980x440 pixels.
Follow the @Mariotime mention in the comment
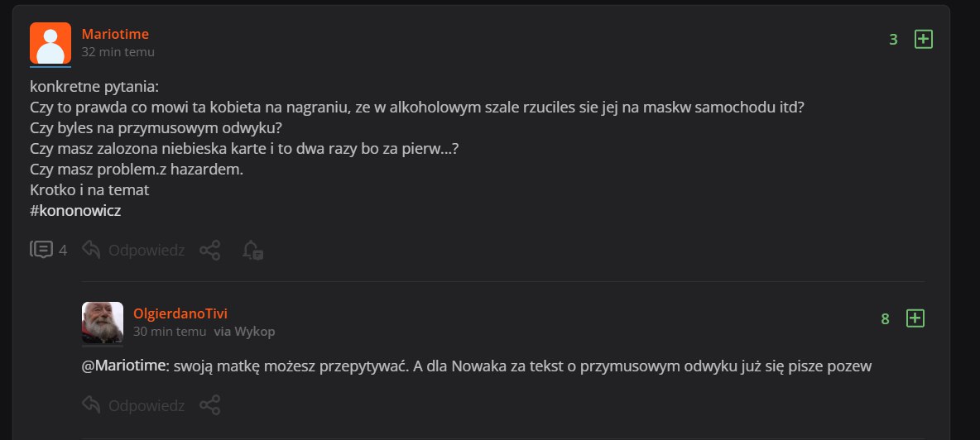(x=124, y=366)
